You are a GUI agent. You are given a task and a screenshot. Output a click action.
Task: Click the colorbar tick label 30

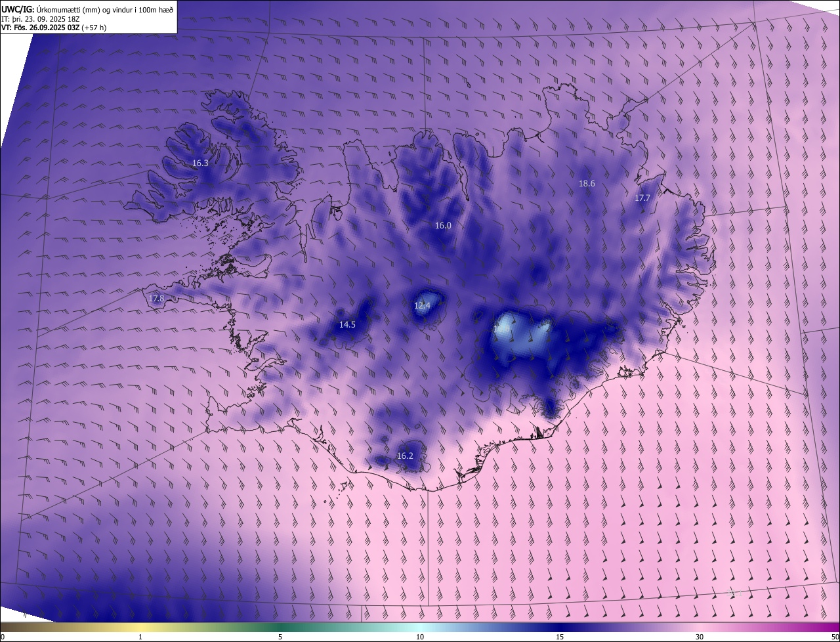click(x=700, y=637)
